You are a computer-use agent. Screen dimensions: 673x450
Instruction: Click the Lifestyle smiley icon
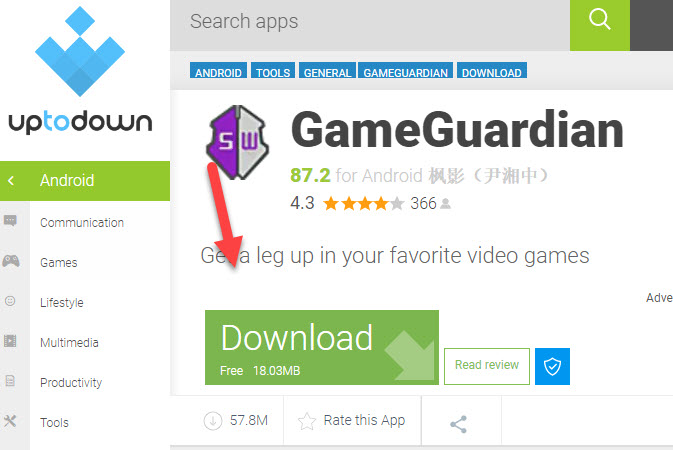pos(10,301)
